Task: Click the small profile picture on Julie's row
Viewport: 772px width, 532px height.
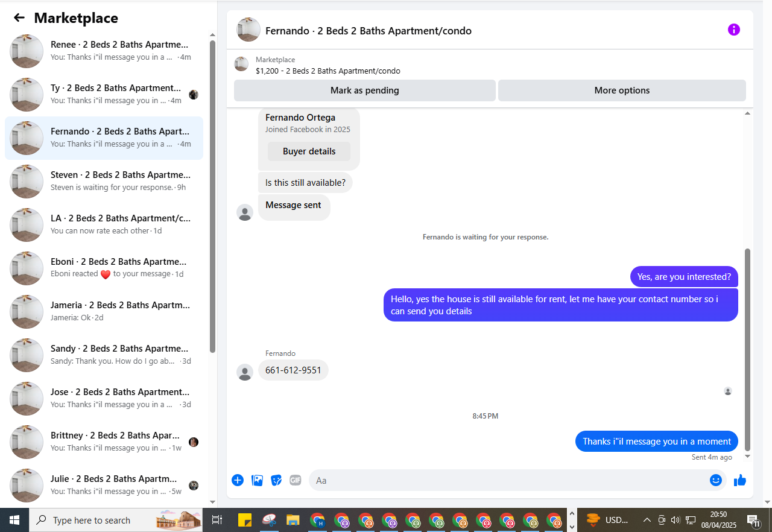Action: click(x=194, y=486)
